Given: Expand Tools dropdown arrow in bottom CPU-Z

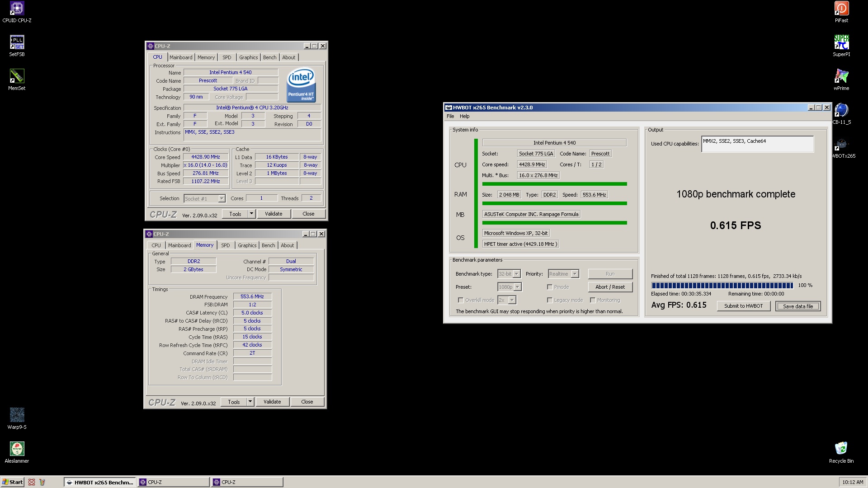Looking at the screenshot, I should 250,402.
